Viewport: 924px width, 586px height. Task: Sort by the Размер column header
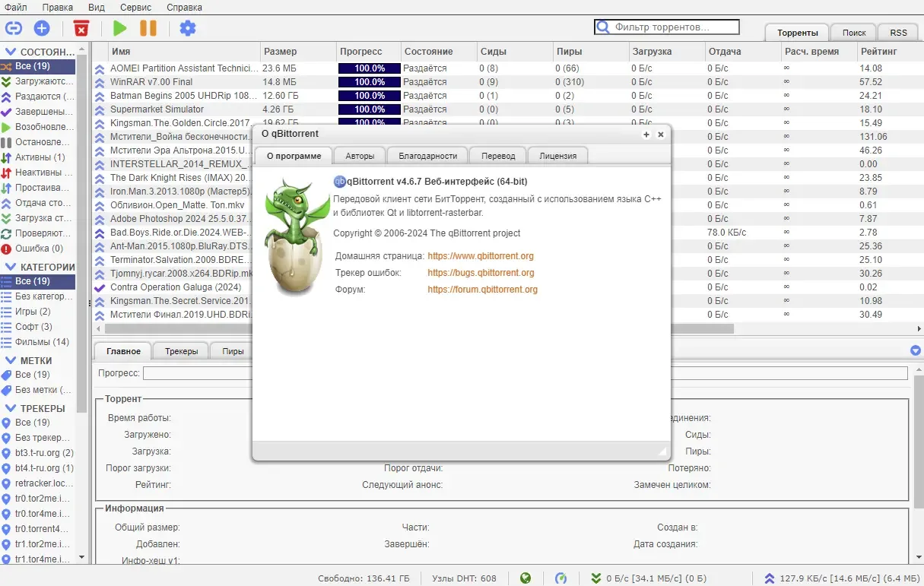[x=297, y=52]
